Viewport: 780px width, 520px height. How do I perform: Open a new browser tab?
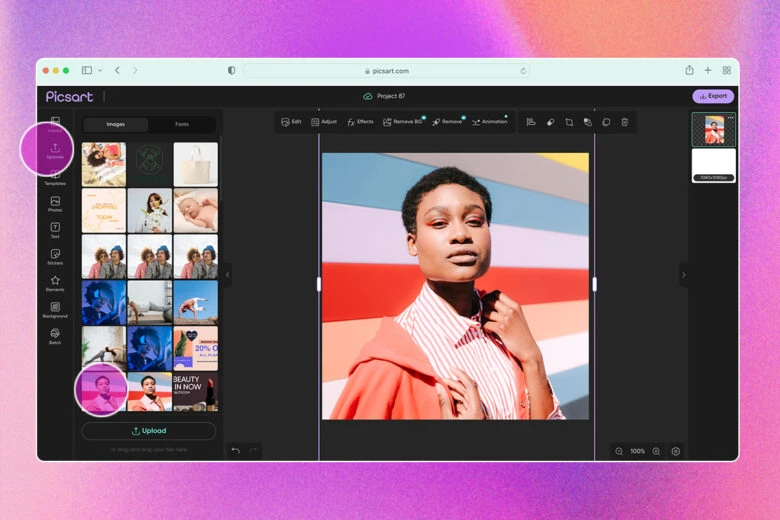(x=708, y=71)
